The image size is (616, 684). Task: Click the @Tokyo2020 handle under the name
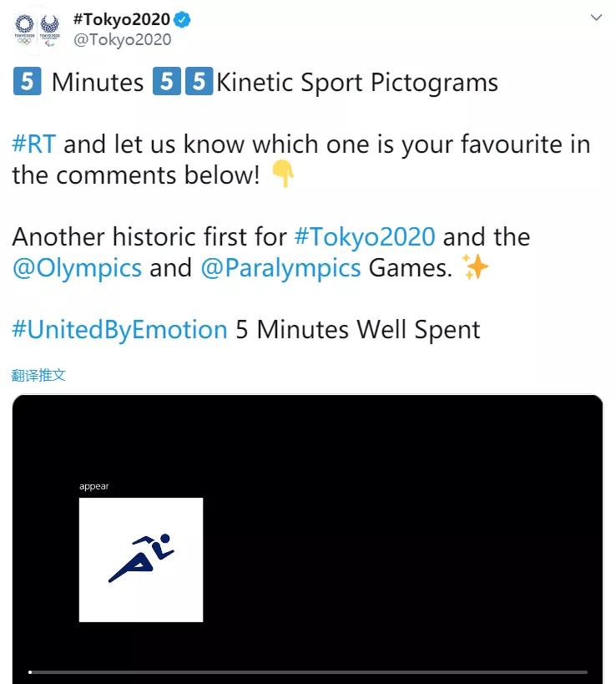[122, 39]
